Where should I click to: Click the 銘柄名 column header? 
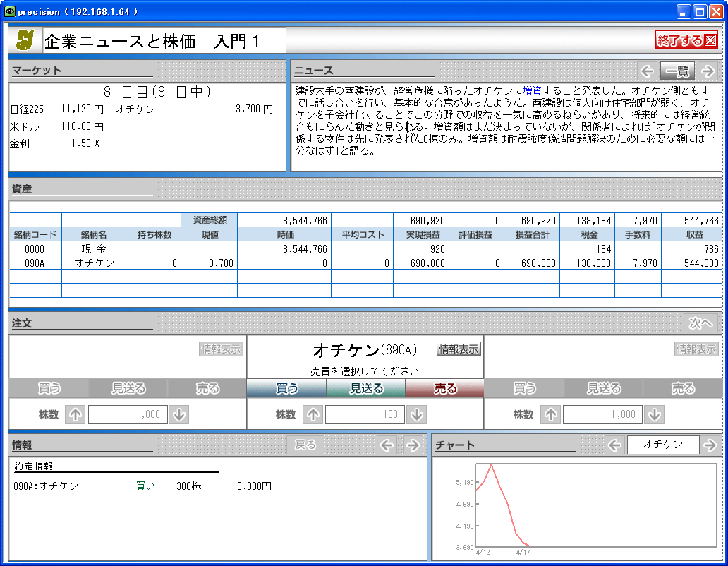(95, 234)
